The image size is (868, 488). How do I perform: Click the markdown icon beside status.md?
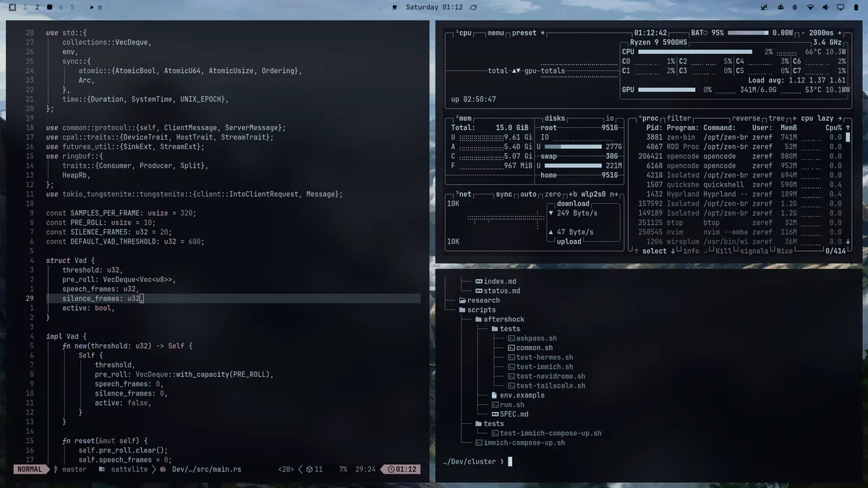[479, 291]
